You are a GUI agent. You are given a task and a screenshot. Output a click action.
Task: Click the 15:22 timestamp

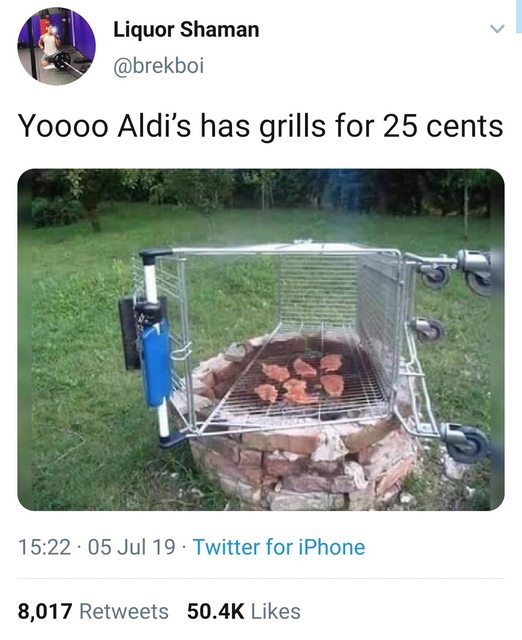click(44, 547)
